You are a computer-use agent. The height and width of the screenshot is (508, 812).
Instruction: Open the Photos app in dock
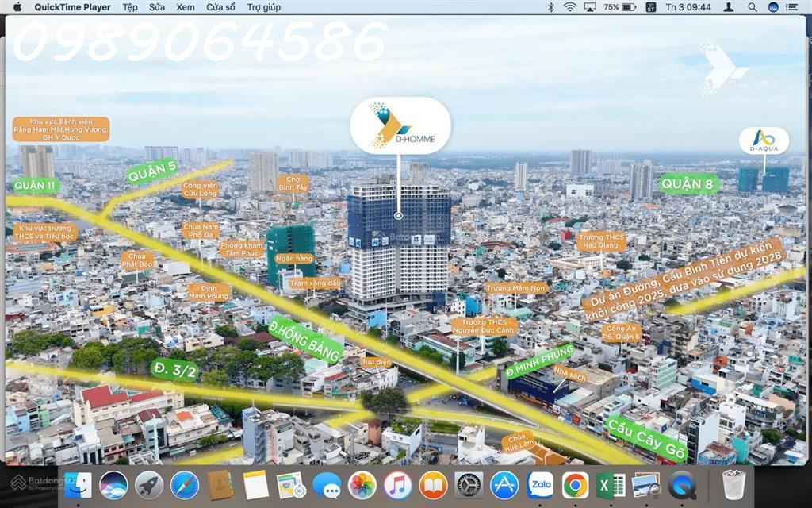(362, 484)
